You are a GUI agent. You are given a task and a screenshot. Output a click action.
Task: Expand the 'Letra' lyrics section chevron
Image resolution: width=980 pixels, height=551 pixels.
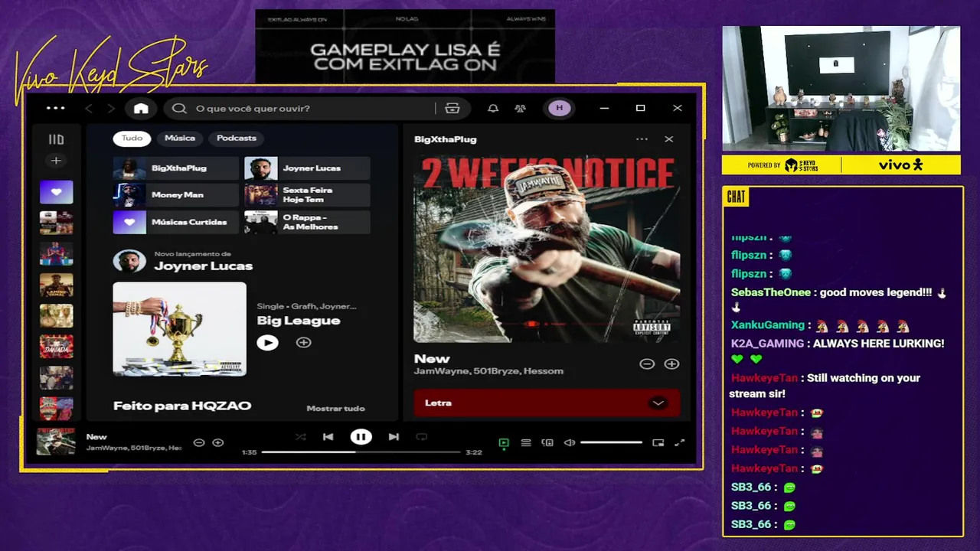(658, 403)
